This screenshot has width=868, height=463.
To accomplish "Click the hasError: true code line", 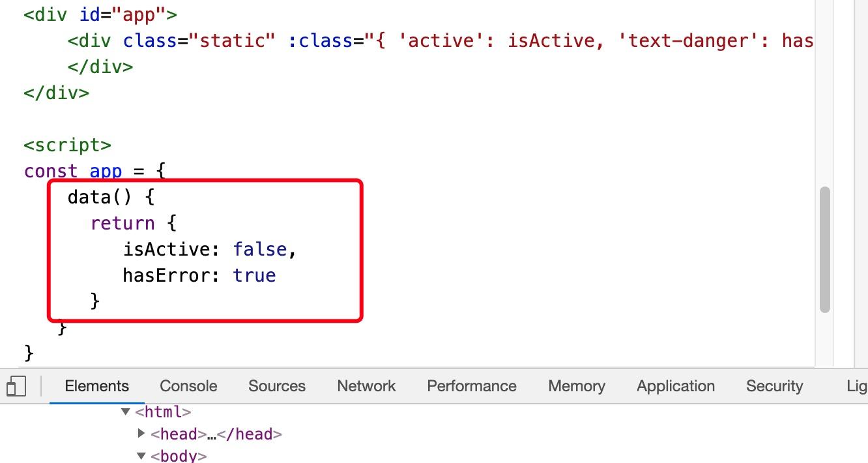I will point(199,275).
